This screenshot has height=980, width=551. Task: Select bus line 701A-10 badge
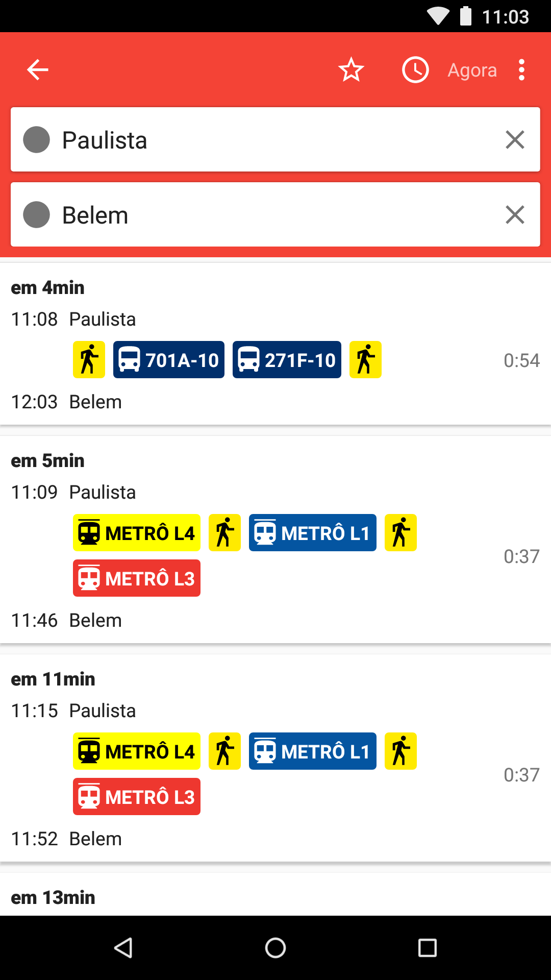pos(169,360)
